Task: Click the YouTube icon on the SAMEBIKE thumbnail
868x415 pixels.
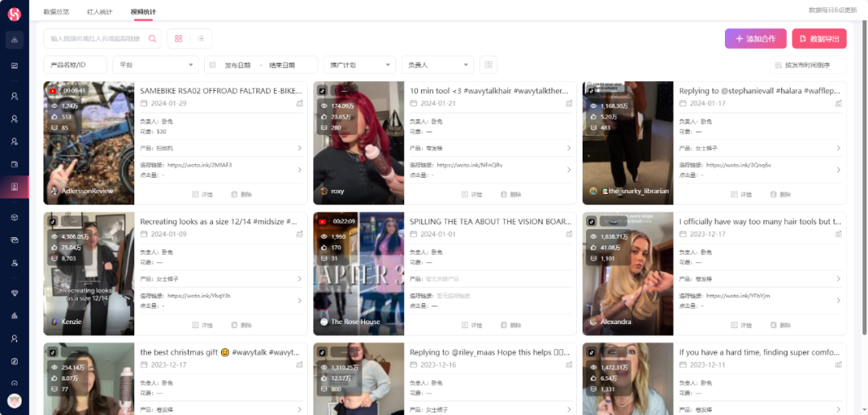Action: 52,90
